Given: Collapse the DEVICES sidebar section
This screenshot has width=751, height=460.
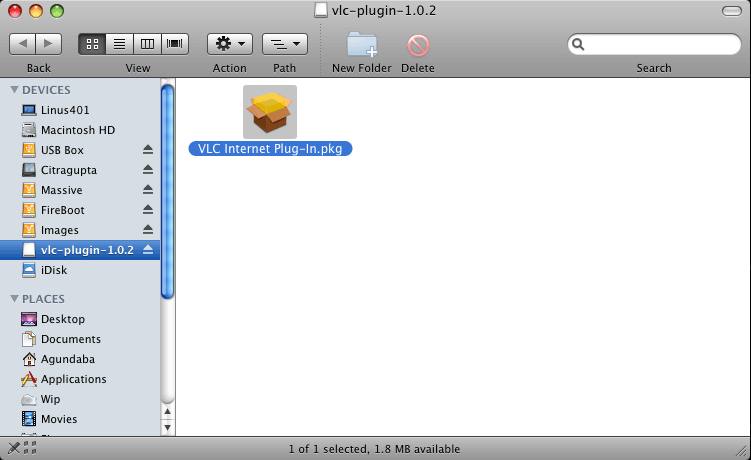Looking at the screenshot, I should pyautogui.click(x=14, y=90).
